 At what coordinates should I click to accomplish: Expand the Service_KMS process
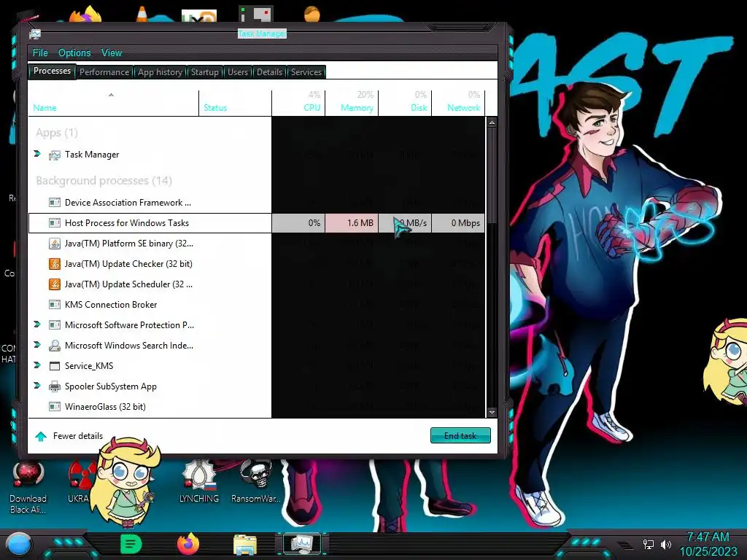[37, 365]
